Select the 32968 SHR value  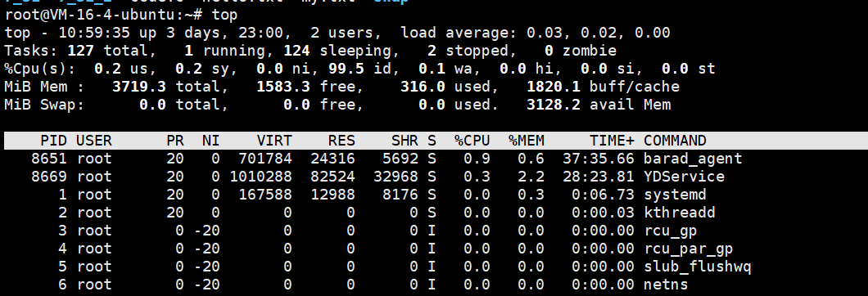(x=396, y=177)
